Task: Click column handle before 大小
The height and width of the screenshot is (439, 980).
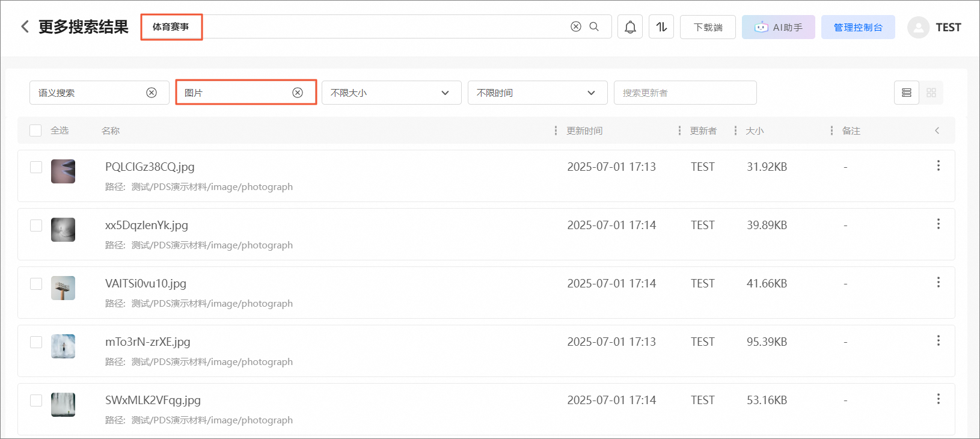Action: point(735,130)
